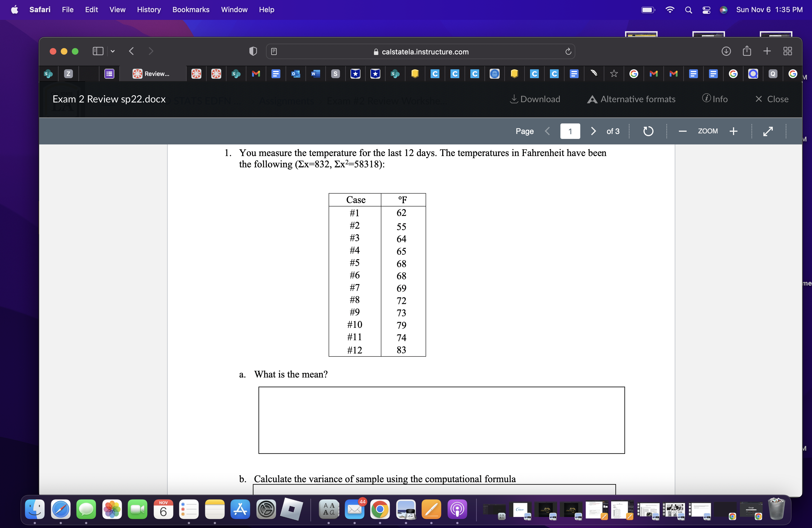Viewport: 812px width, 528px height.
Task: Rotate the document page
Action: pos(648,131)
